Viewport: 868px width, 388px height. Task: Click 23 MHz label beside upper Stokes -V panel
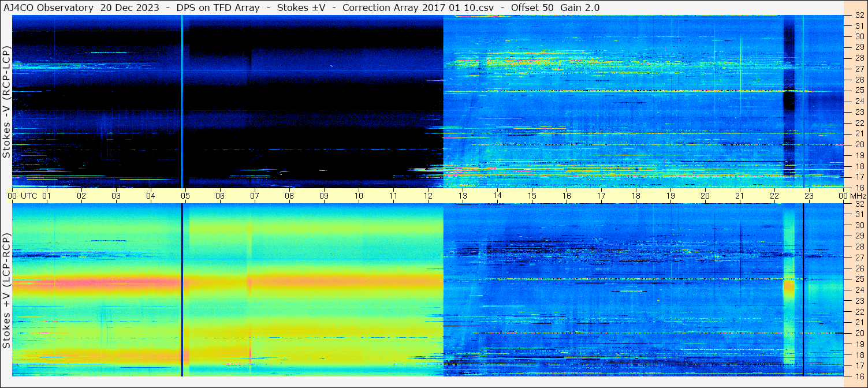tap(859, 111)
